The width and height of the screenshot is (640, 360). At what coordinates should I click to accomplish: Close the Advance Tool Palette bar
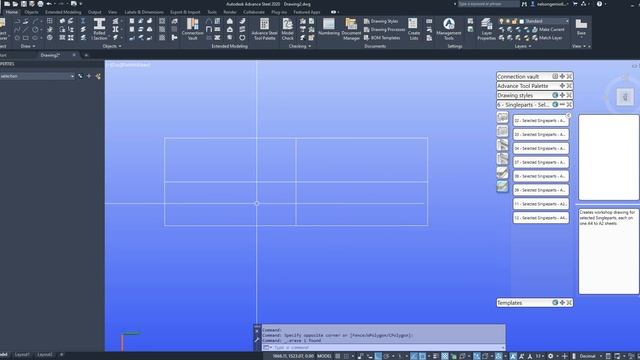coord(569,86)
